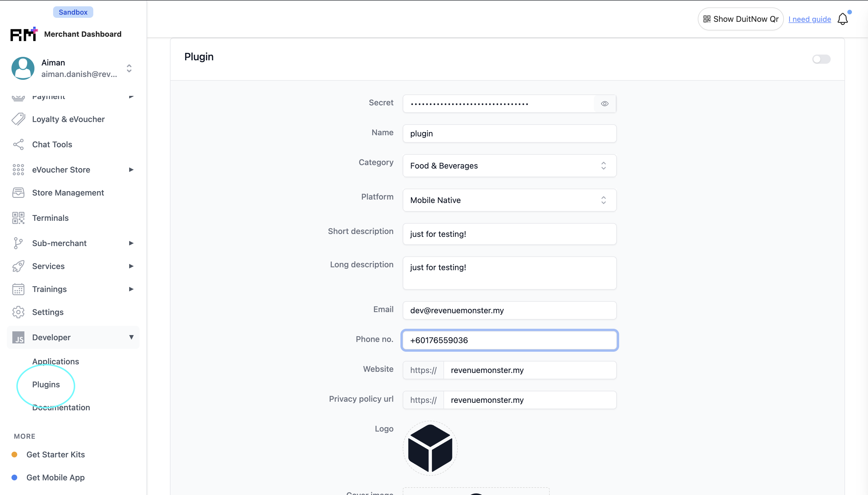Viewport: 868px width, 495px height.
Task: Click the plugin cube logo image
Action: [x=430, y=448]
